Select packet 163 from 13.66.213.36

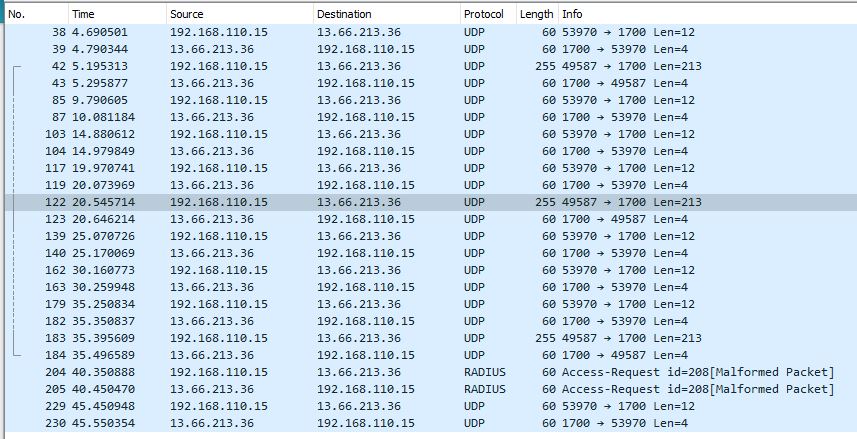click(x=431, y=287)
